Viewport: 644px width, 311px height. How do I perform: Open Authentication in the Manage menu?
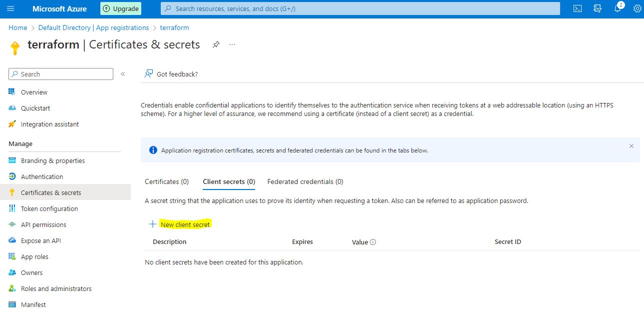(x=42, y=176)
